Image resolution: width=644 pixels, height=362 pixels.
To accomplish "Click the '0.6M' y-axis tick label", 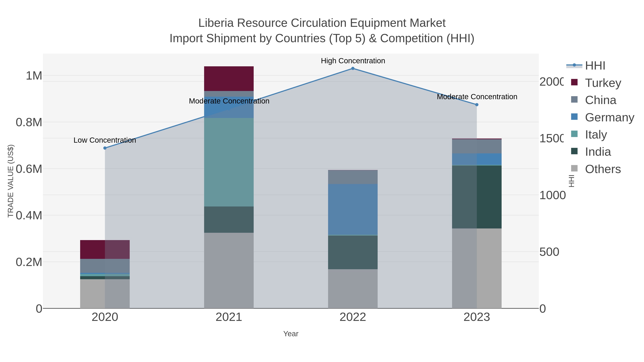I will [29, 169].
